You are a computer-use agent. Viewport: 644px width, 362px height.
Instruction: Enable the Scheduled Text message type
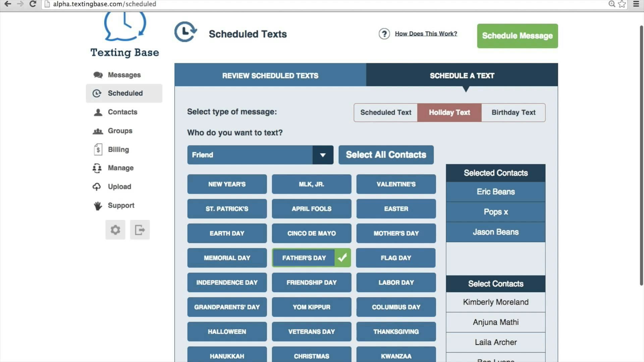pos(385,112)
